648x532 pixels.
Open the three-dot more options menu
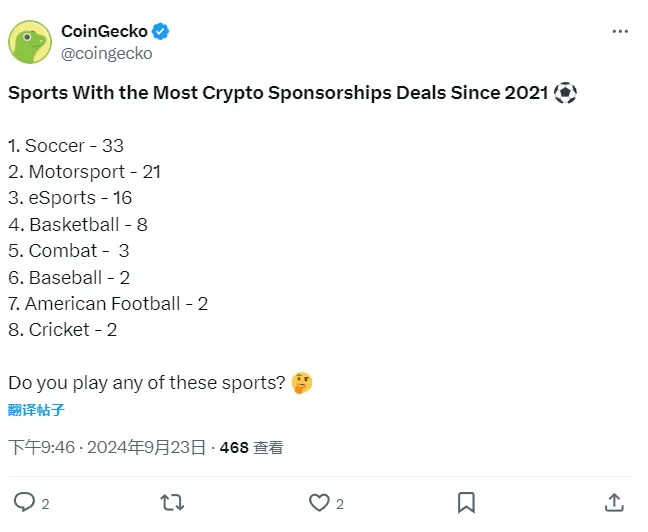(x=620, y=32)
